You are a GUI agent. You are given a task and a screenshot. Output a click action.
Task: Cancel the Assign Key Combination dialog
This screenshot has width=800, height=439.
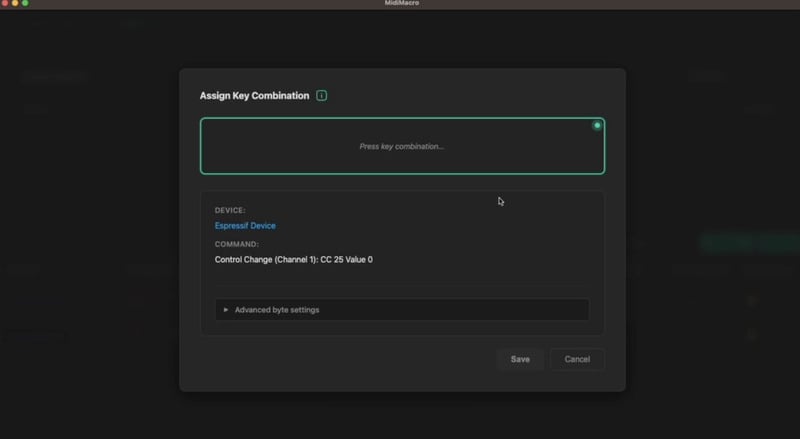[577, 359]
